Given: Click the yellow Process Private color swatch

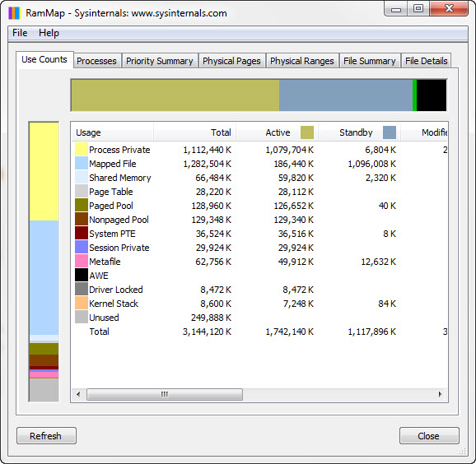Looking at the screenshot, I should [82, 150].
